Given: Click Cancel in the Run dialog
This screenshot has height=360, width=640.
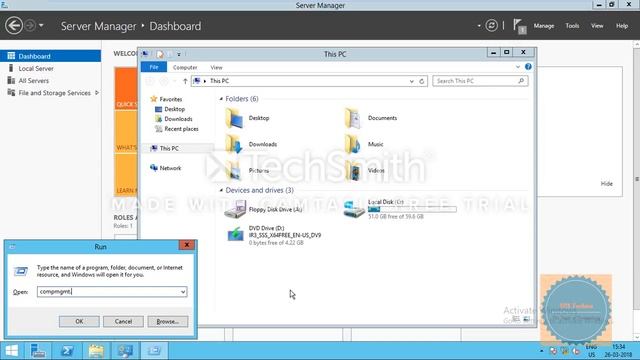Looking at the screenshot, I should (123, 321).
